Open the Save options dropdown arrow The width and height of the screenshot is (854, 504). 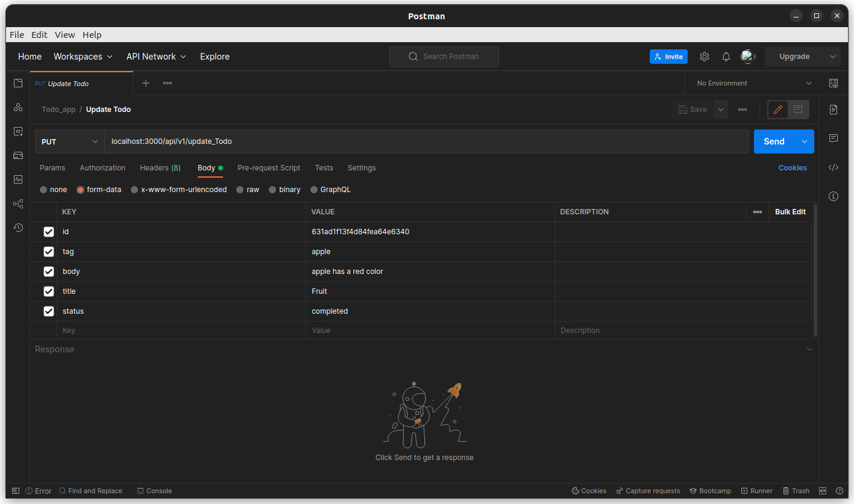coord(721,110)
